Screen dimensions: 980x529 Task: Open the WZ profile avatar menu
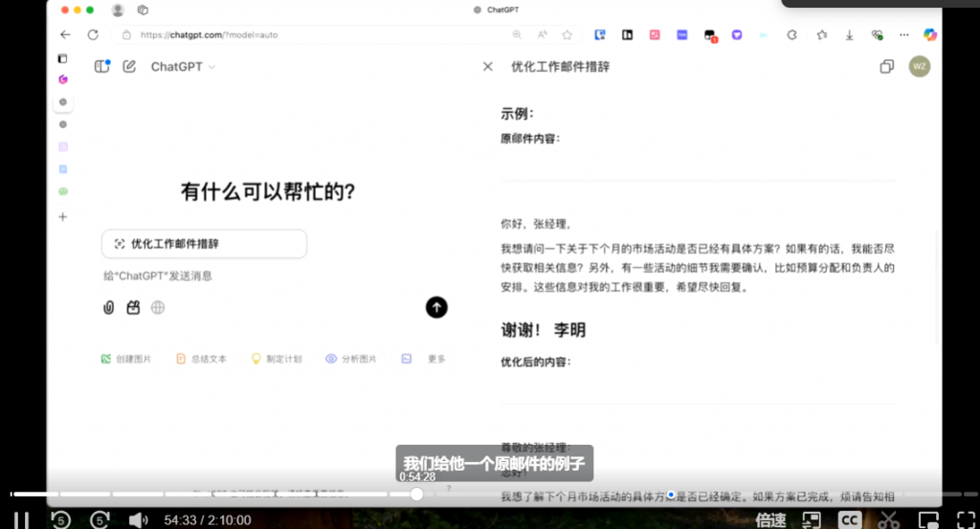click(x=919, y=67)
